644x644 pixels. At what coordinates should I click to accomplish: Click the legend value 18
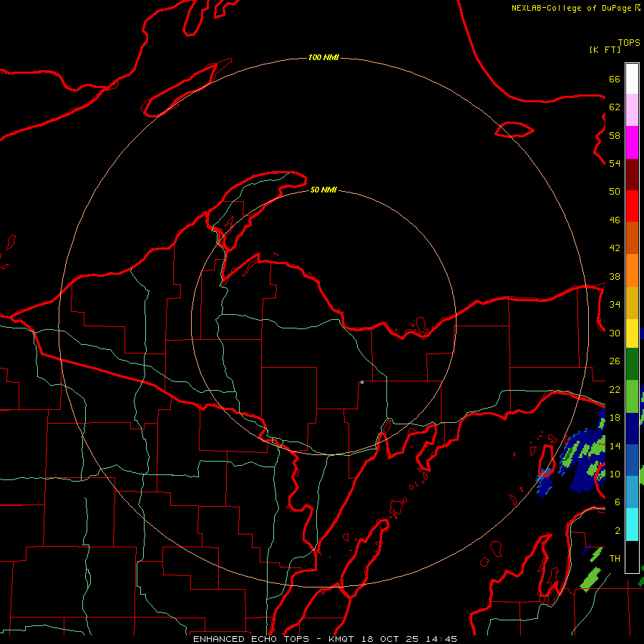point(615,418)
